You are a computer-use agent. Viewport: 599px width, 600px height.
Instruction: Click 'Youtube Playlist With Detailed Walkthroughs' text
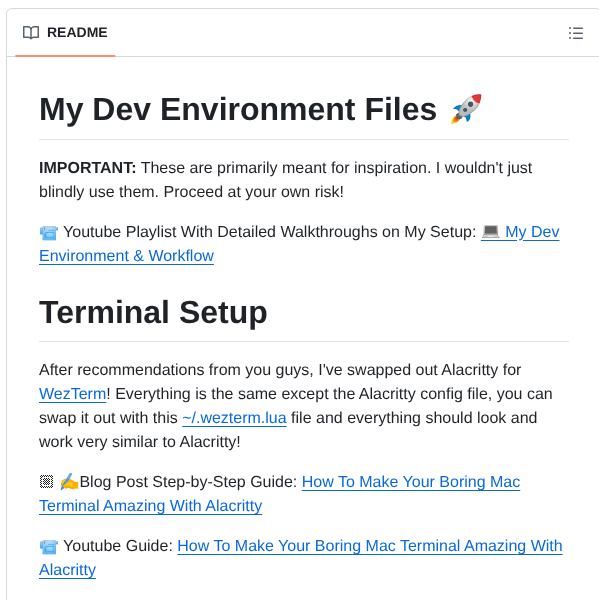(220, 232)
